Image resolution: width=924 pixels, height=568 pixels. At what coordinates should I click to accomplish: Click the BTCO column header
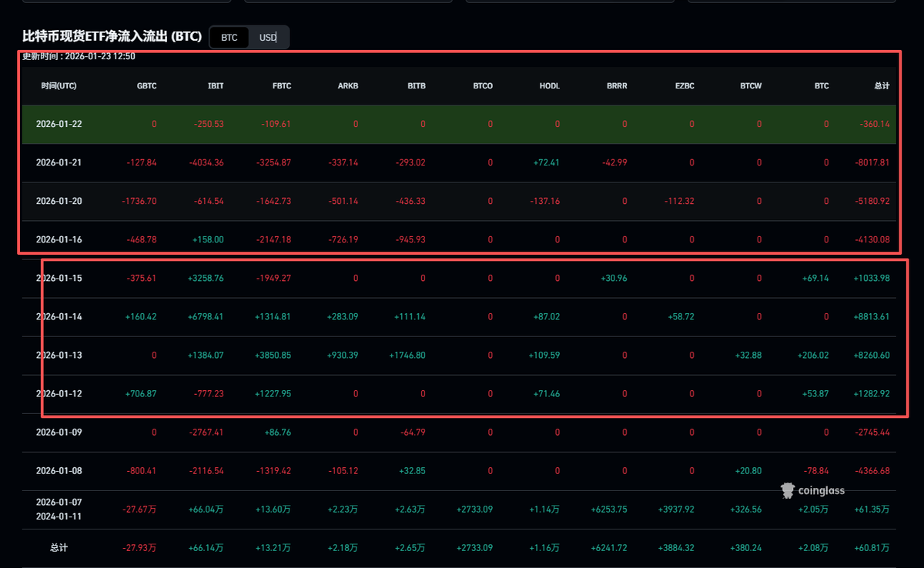point(483,85)
